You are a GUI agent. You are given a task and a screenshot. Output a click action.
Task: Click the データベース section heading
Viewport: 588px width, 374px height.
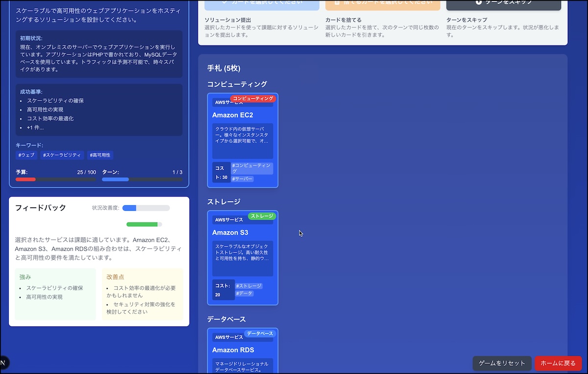coord(226,319)
